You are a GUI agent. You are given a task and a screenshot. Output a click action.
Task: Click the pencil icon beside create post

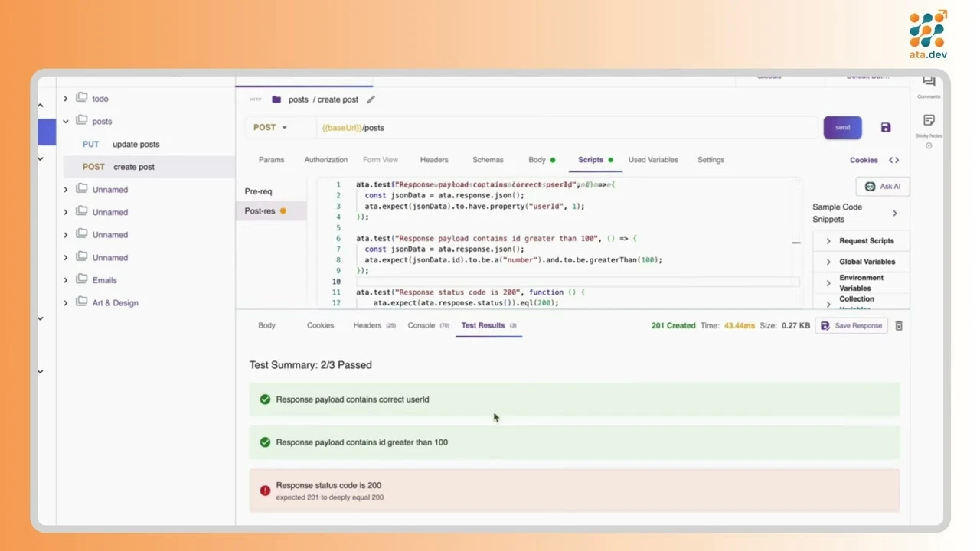(371, 99)
